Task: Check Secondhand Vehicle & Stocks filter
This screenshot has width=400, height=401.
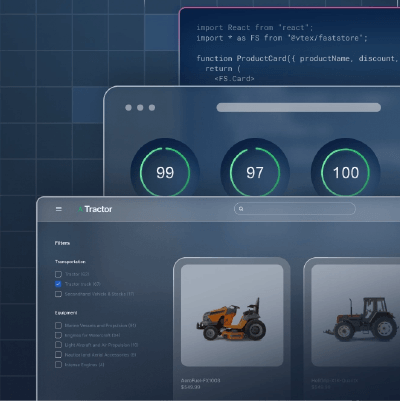Action: click(58, 294)
